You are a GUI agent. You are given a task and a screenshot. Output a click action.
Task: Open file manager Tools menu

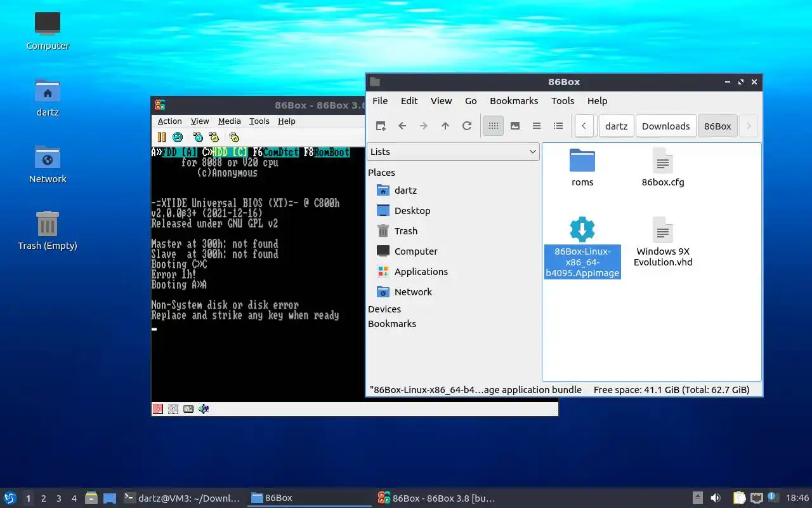[x=563, y=101]
